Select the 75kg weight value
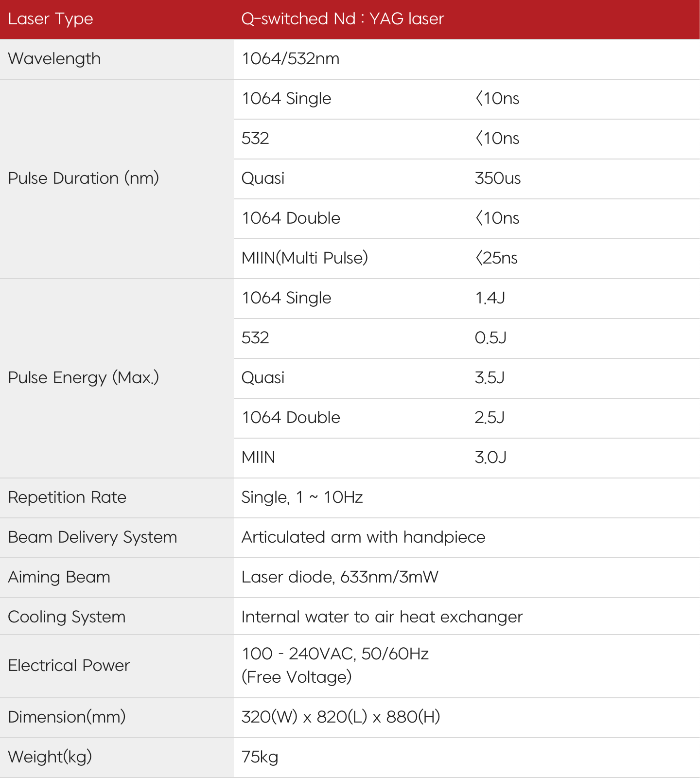The image size is (700, 779). [x=260, y=757]
